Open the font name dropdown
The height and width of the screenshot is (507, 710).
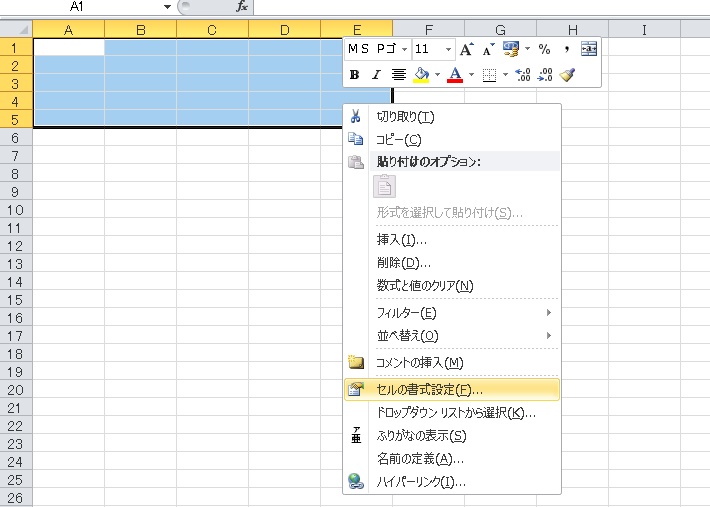tap(404, 49)
